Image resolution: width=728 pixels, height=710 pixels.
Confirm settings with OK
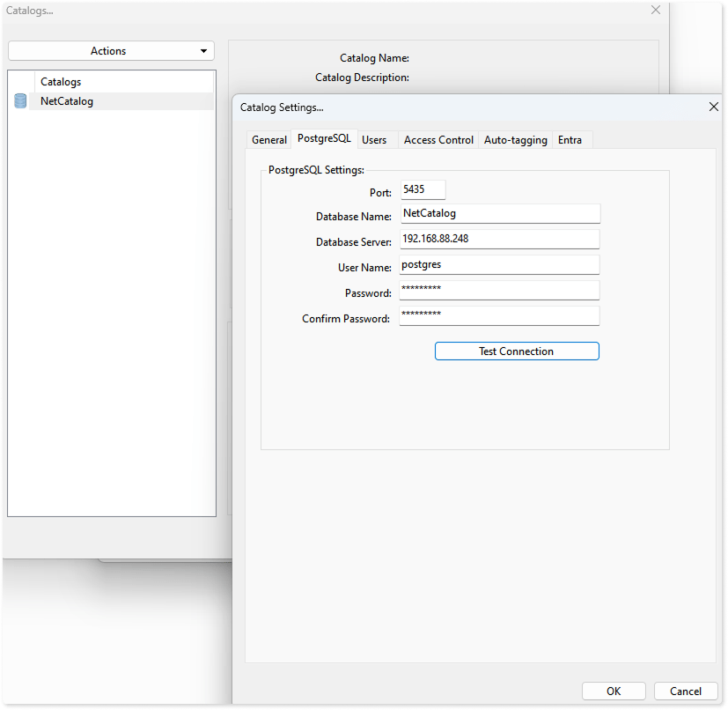click(x=614, y=692)
